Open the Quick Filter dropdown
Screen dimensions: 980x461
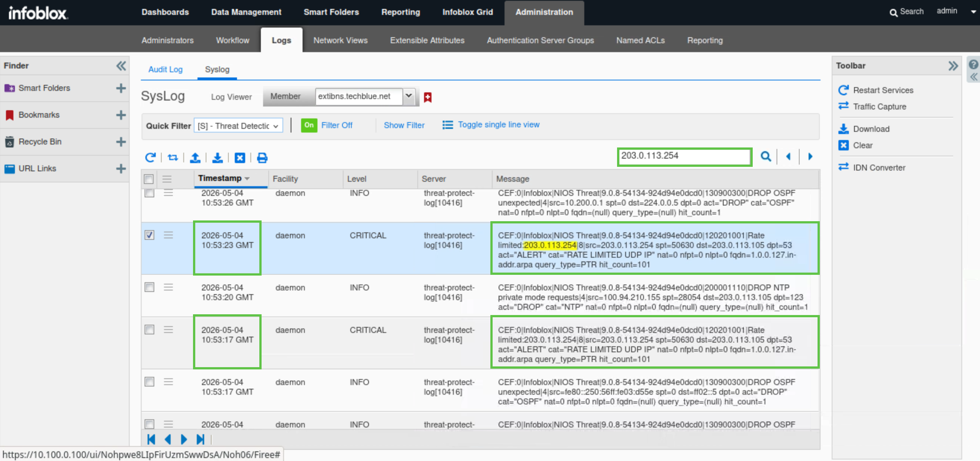pyautogui.click(x=238, y=125)
